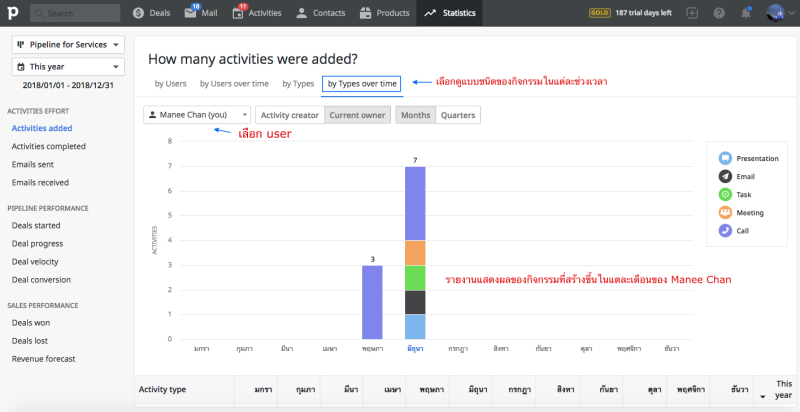This screenshot has height=412, width=800.
Task: Open Emails sent report
Action: click(33, 165)
